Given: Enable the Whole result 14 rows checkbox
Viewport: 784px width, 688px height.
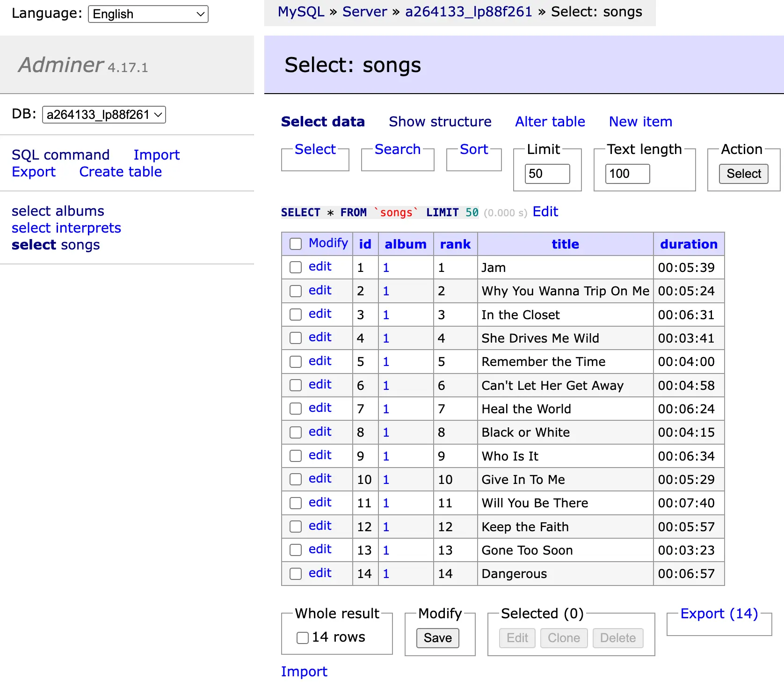Looking at the screenshot, I should 303,637.
